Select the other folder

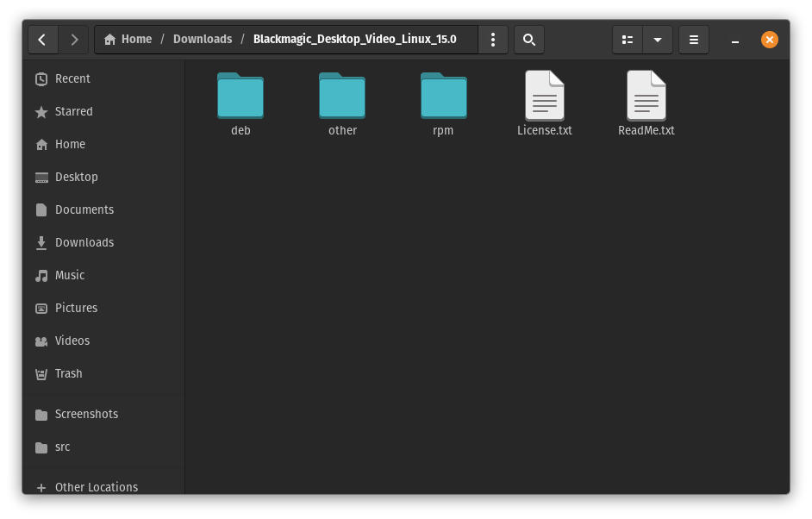point(342,103)
